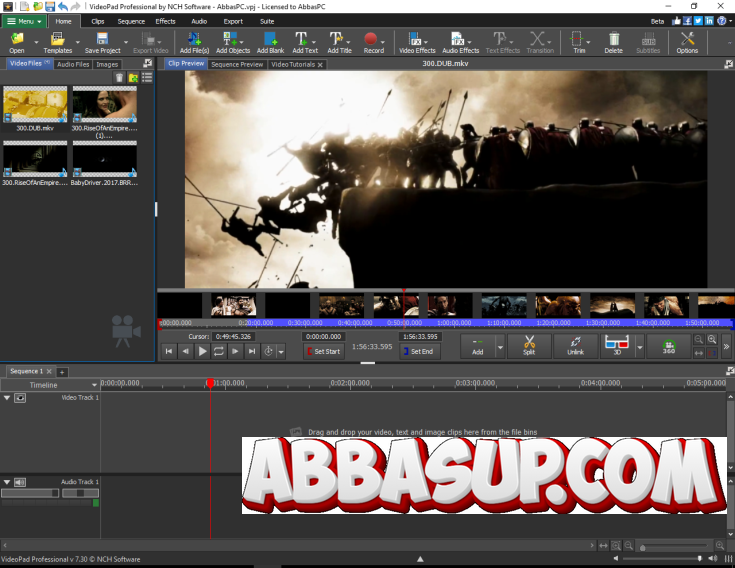Expand the green Menu dropdown
The image size is (735, 568).
(25, 20)
